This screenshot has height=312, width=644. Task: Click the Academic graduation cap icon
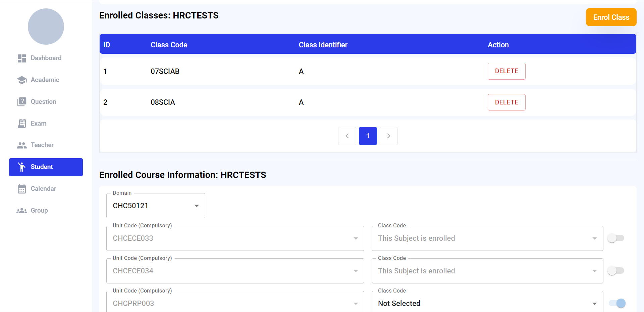tap(22, 80)
